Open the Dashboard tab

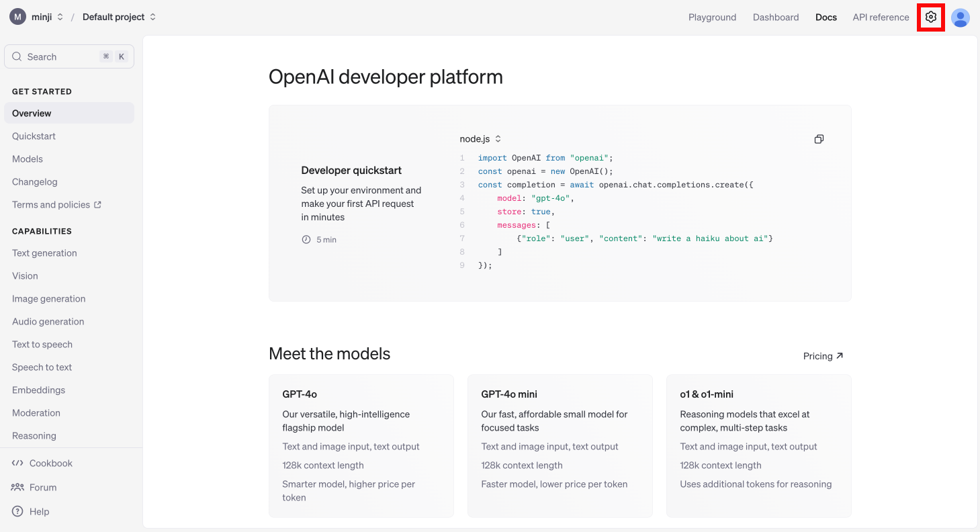[x=776, y=17]
